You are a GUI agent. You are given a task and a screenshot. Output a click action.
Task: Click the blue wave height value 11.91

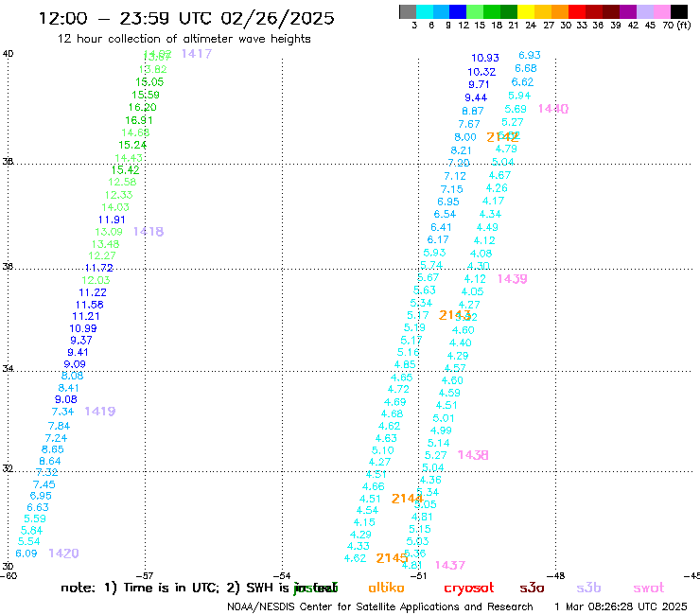click(112, 220)
